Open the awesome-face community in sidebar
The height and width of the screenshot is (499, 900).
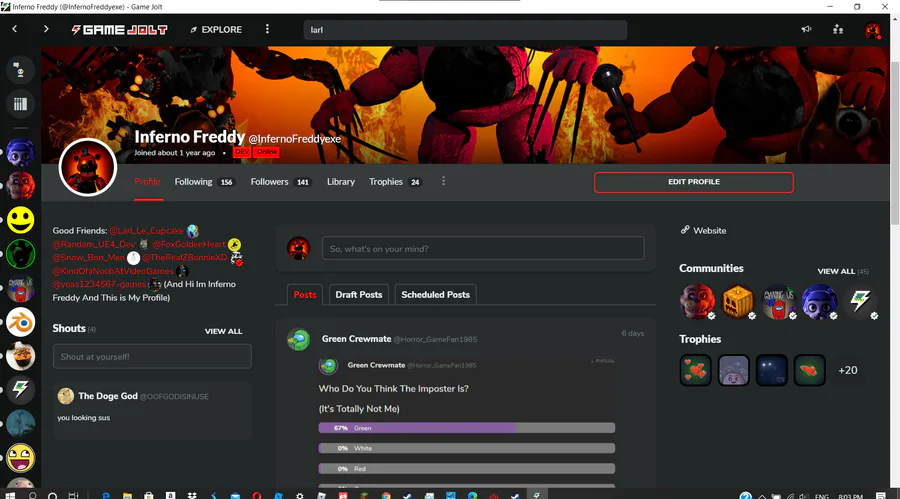20,458
